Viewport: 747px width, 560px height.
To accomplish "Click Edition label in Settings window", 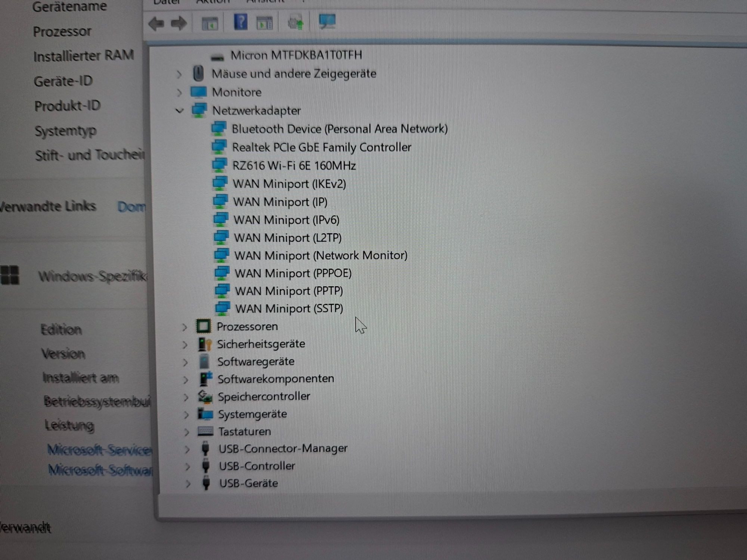I will click(61, 329).
